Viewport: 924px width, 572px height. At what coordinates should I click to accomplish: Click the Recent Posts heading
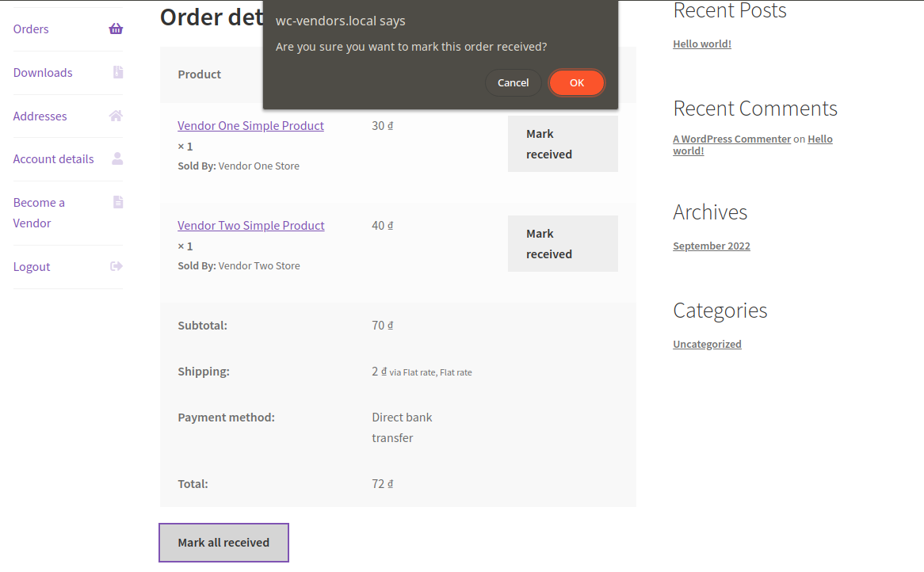(730, 10)
